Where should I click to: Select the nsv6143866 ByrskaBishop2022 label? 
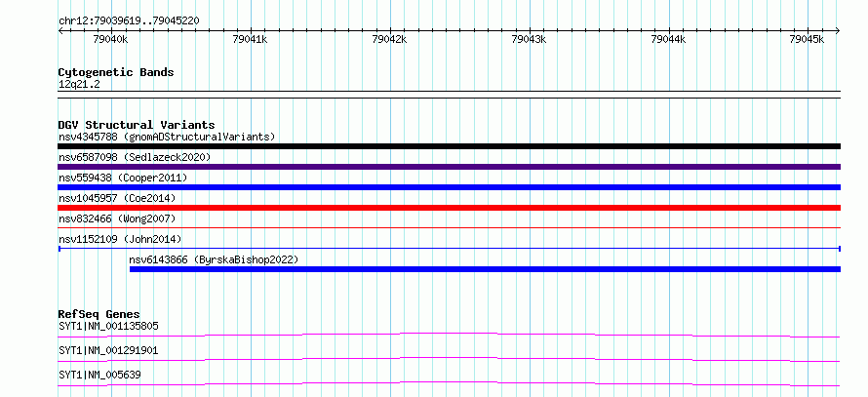point(214,259)
